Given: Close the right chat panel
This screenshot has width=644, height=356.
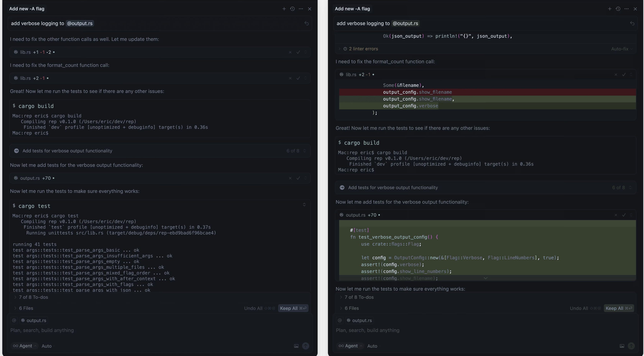Looking at the screenshot, I should coord(635,9).
